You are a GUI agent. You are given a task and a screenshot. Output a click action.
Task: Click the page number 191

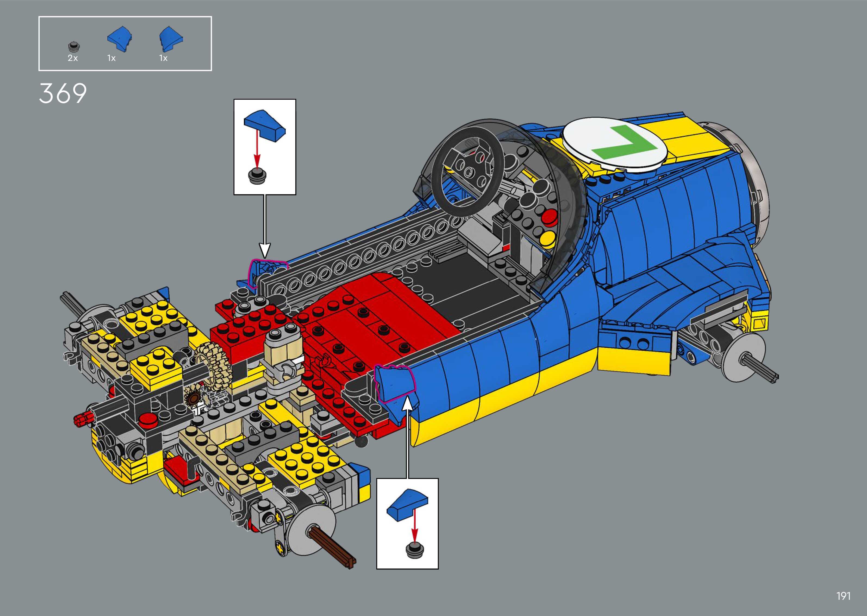point(843,596)
